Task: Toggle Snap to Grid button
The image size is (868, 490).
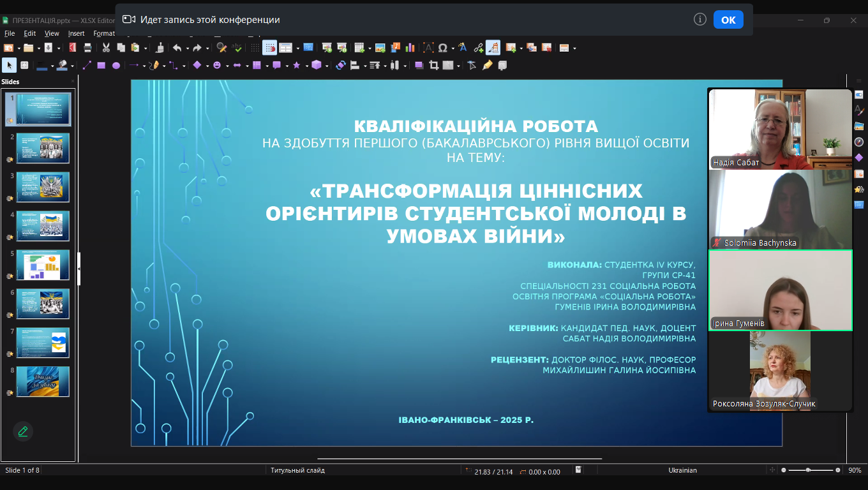Action: point(270,48)
